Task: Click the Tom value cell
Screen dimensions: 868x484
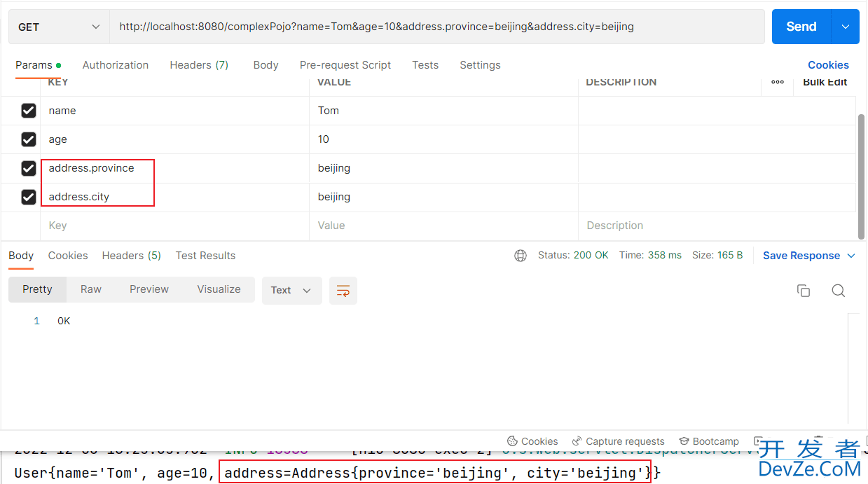Action: click(x=443, y=111)
